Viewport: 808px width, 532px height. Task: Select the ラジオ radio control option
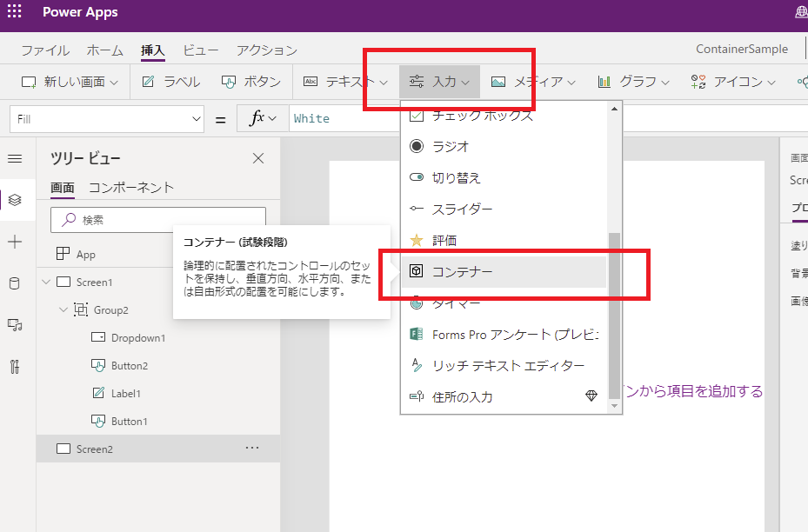(x=504, y=146)
